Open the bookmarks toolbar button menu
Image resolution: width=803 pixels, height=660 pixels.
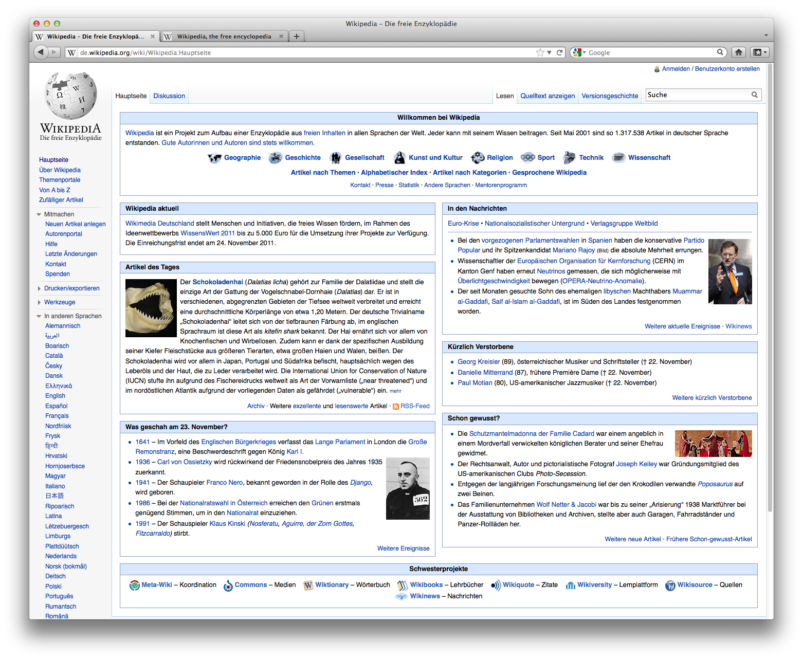pyautogui.click(x=759, y=52)
